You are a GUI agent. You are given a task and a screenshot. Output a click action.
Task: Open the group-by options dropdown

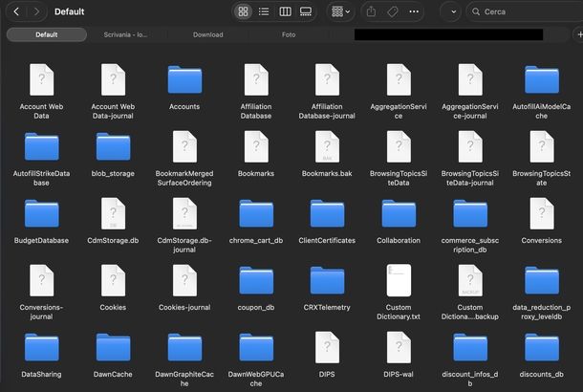click(x=340, y=11)
